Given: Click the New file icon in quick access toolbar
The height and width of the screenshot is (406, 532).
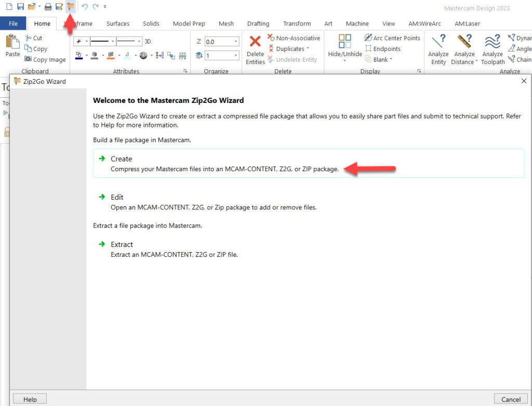Looking at the screenshot, I should click(x=9, y=6).
